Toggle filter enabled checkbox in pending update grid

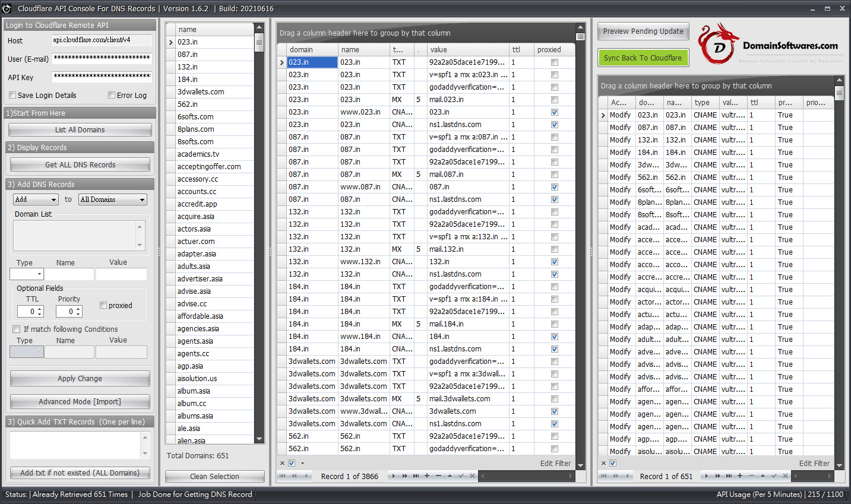coord(613,463)
